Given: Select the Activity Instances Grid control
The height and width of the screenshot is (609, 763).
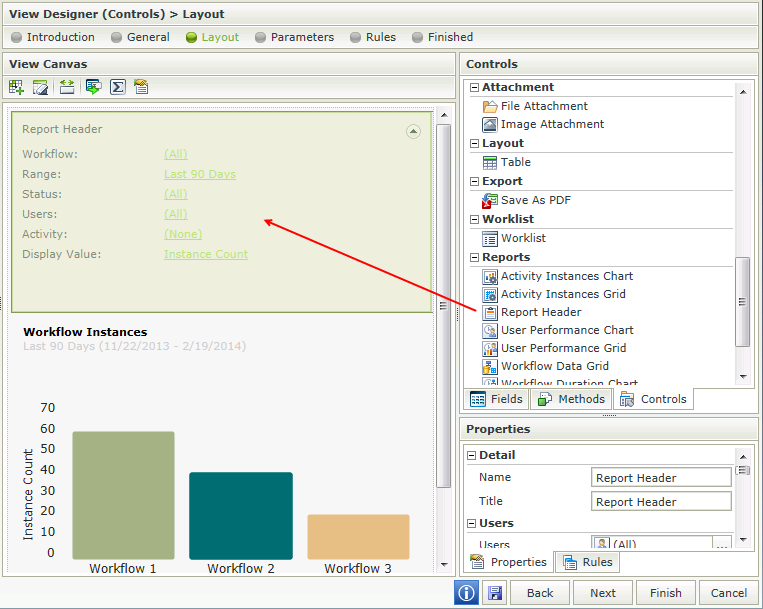Looking at the screenshot, I should click(x=554, y=294).
